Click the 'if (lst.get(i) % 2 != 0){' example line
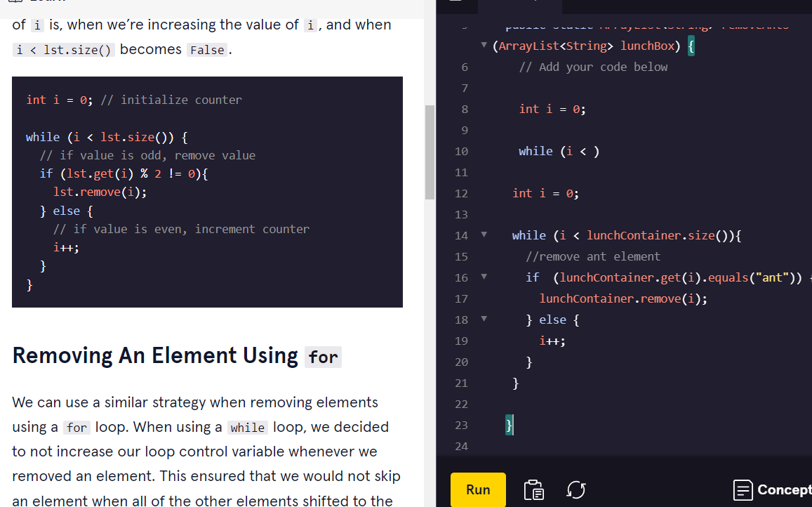Viewport: 812px width, 507px height. pos(124,173)
